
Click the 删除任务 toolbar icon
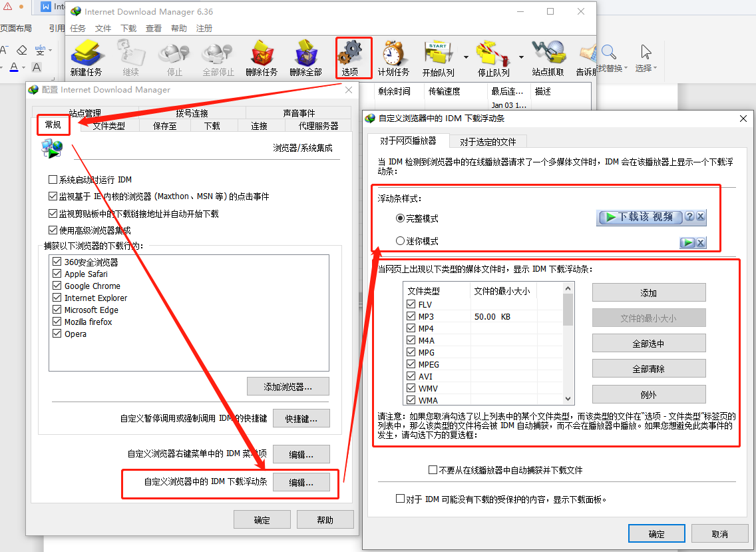click(x=262, y=53)
